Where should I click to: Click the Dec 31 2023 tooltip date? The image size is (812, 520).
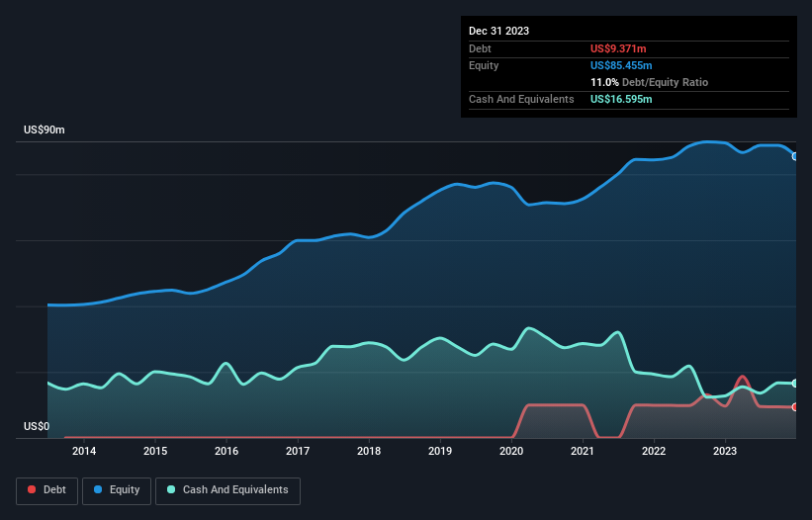point(498,31)
